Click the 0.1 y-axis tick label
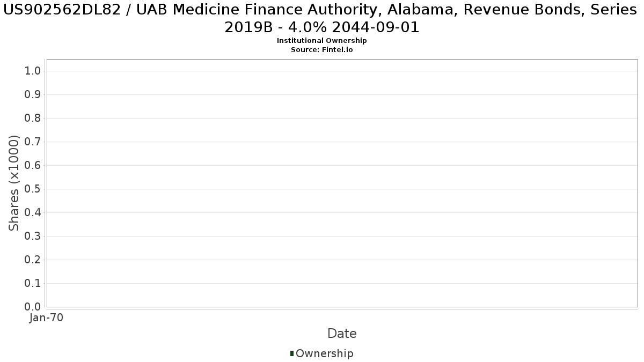644x362 pixels. pos(33,283)
